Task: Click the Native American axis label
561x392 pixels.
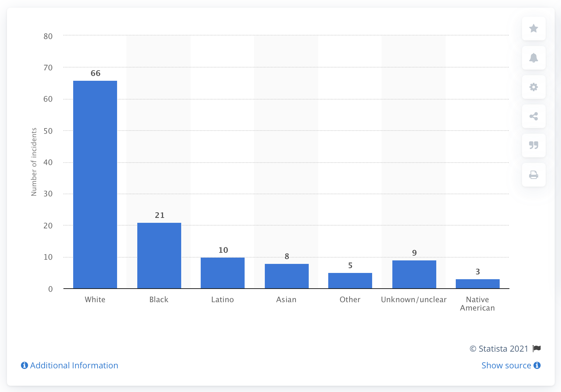Action: pyautogui.click(x=477, y=304)
